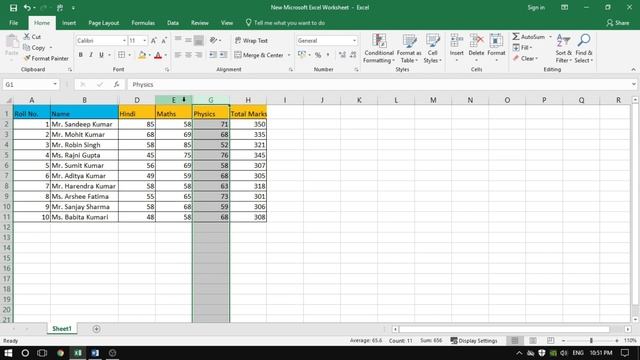Apply Percent Style formatting
The width and height of the screenshot is (640, 360).
click(318, 55)
